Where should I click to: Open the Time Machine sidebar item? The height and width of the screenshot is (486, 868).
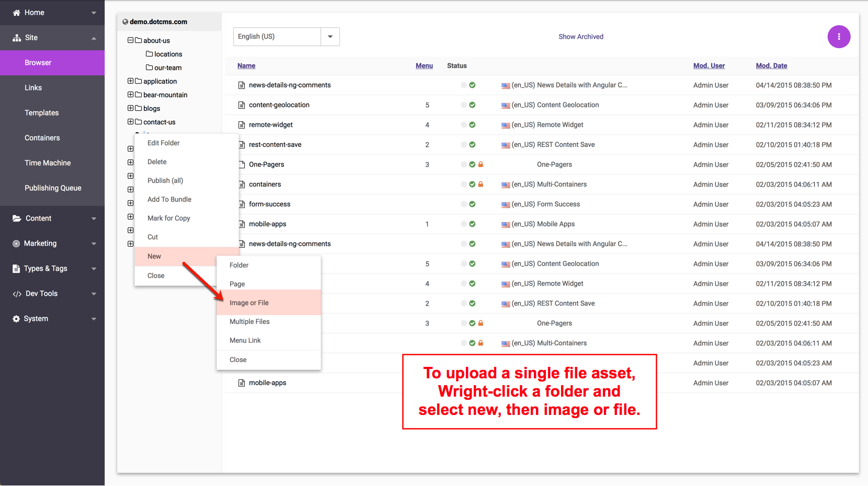tap(48, 163)
